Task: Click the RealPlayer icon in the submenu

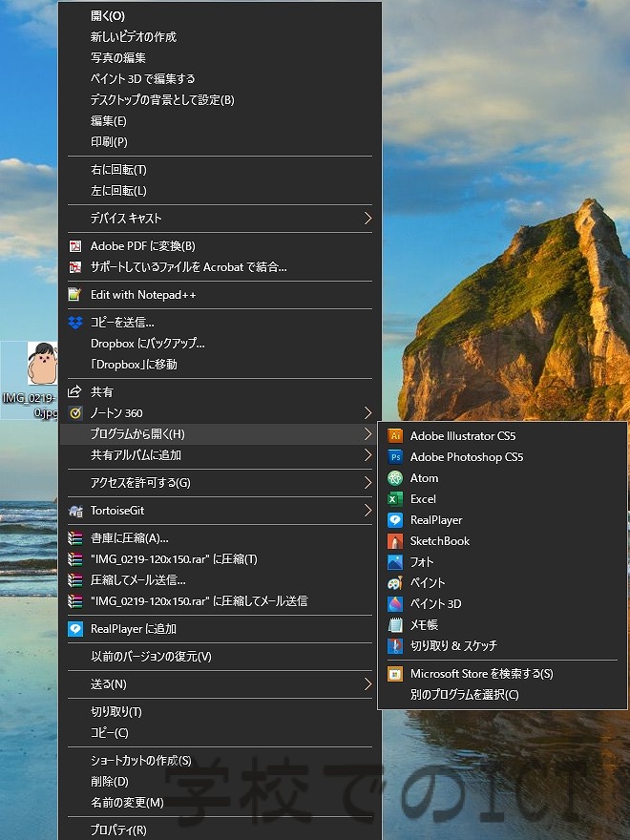Action: [395, 519]
